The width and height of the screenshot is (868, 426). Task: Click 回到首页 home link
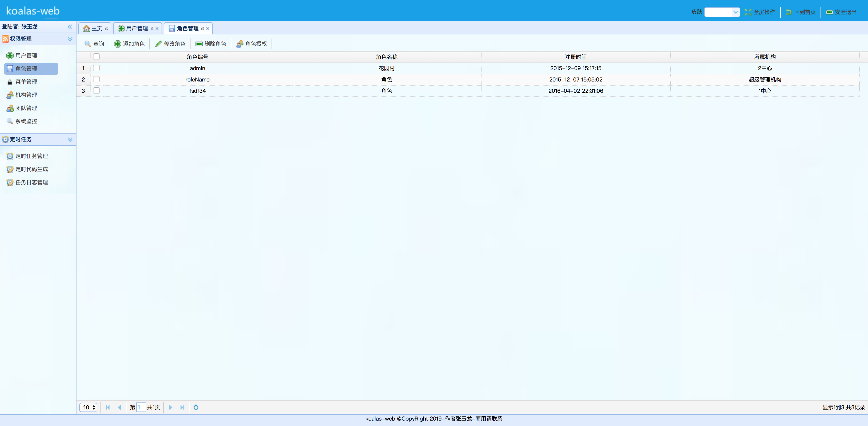[x=801, y=12]
